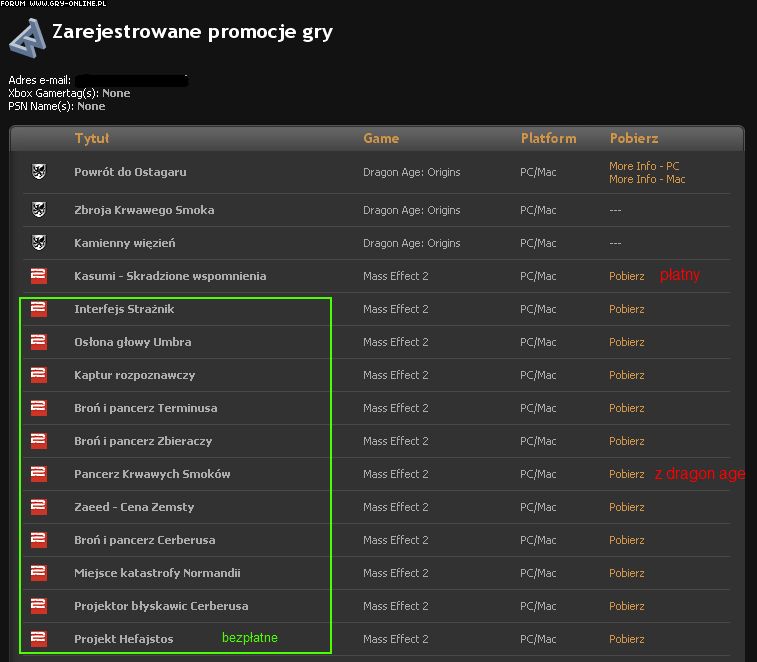Click the Dragon Age icon beside Zbroja Krwawego Smoka
757x662 pixels.
[x=39, y=209]
